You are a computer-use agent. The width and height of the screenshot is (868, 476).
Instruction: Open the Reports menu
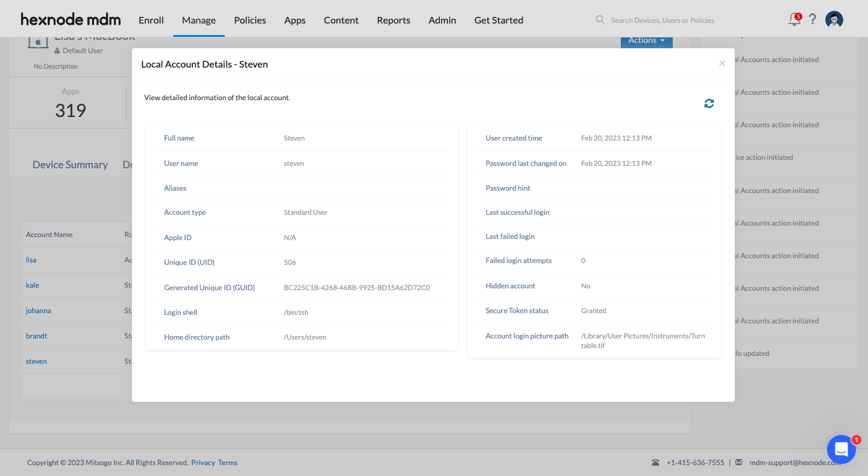394,20
